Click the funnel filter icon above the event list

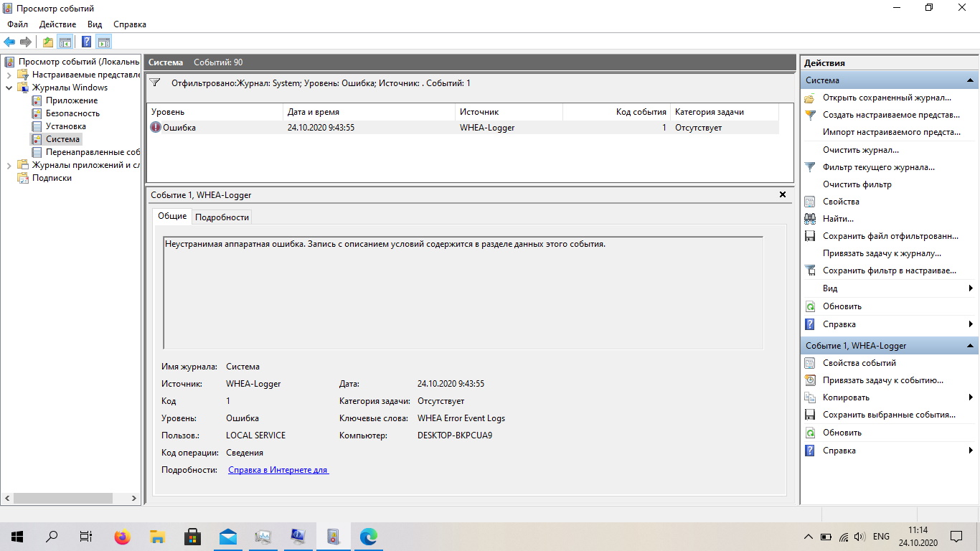point(154,83)
